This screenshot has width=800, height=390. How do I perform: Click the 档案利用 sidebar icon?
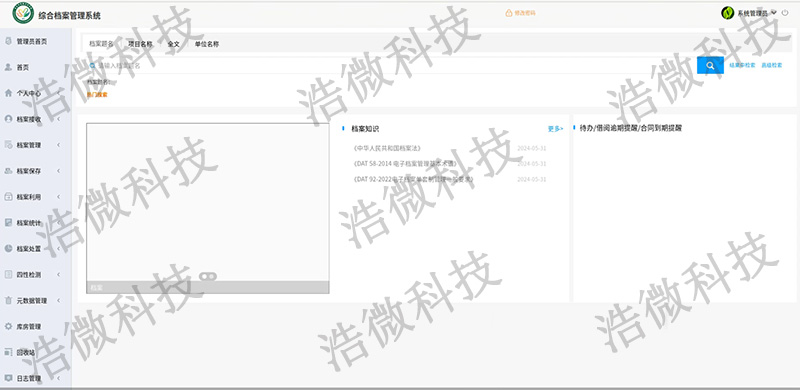[8, 197]
